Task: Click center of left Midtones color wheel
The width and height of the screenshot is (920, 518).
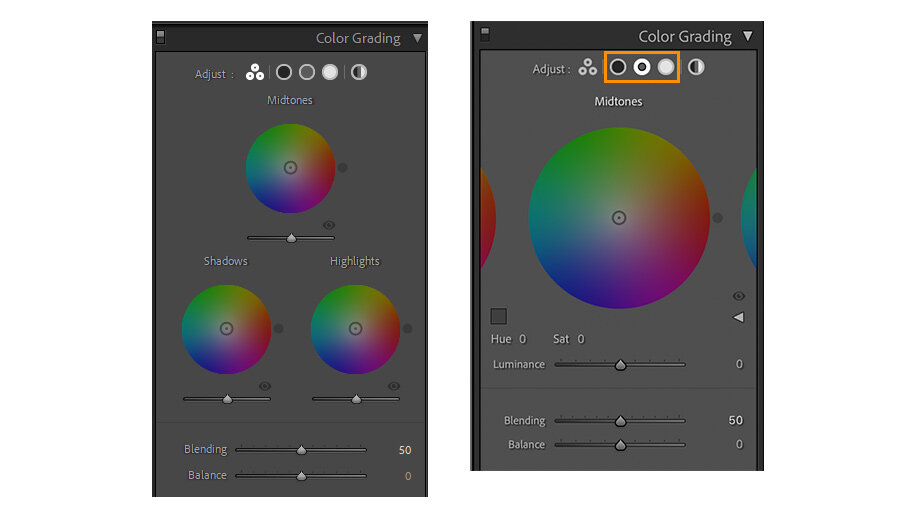Action: [290, 168]
